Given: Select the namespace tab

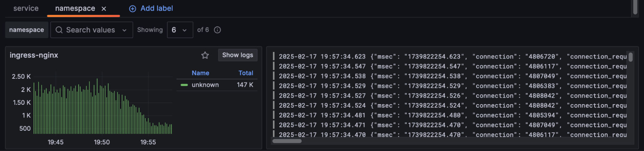Looking at the screenshot, I should click(75, 8).
